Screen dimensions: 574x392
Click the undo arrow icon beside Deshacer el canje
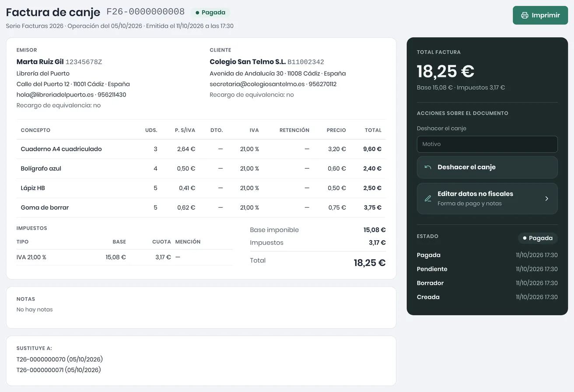pos(428,167)
